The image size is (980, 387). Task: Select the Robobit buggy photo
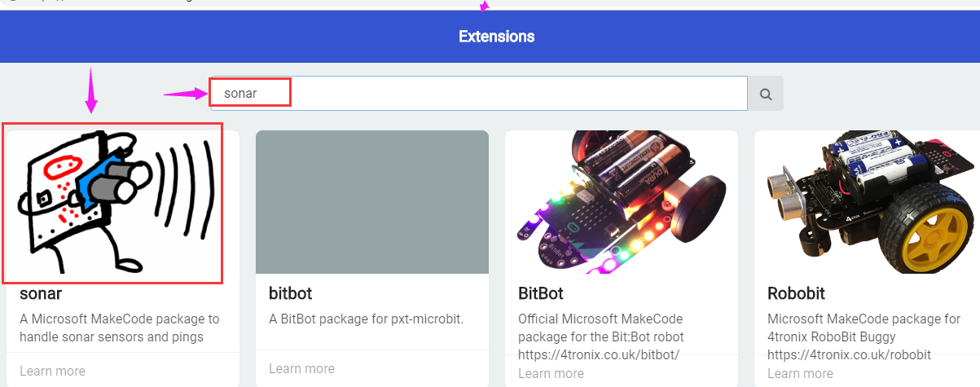[868, 202]
